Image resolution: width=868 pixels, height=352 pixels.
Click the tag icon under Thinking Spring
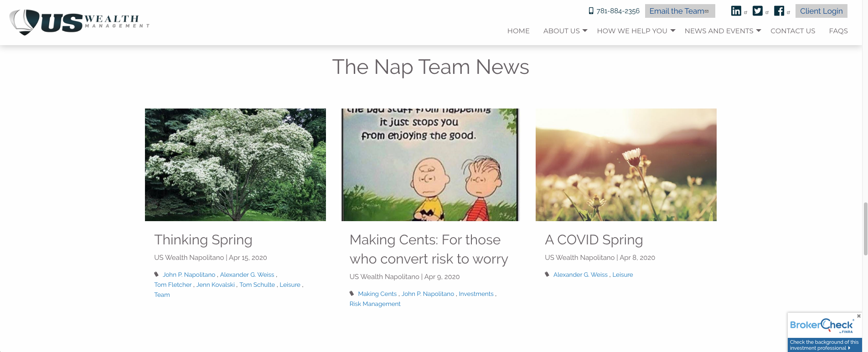point(156,274)
